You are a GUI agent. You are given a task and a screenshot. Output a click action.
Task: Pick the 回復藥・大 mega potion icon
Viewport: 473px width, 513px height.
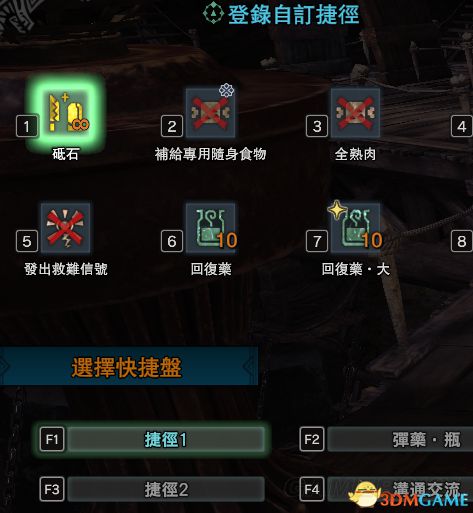355,227
